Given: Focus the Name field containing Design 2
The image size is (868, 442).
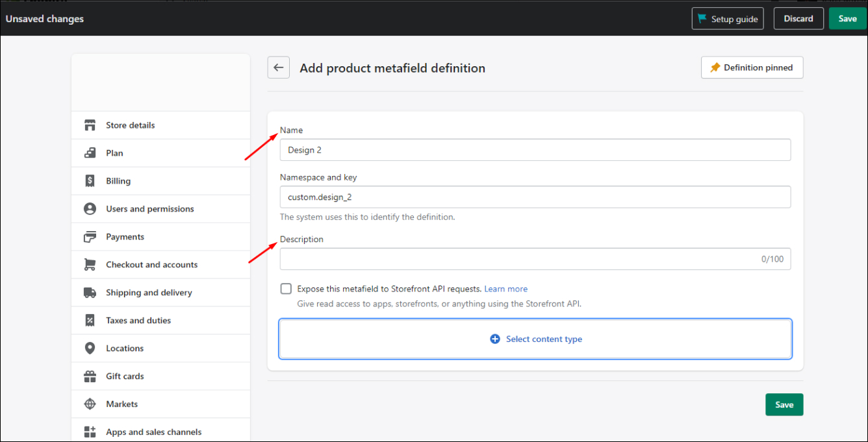Looking at the screenshot, I should (535, 150).
